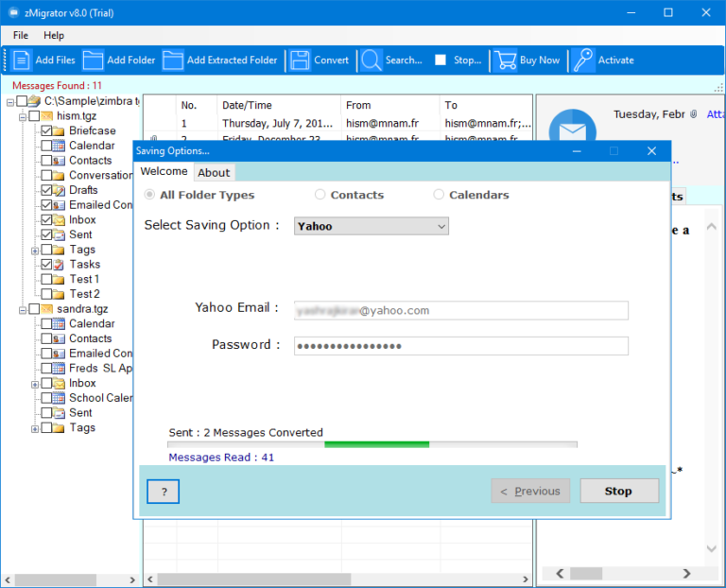The width and height of the screenshot is (726, 588).
Task: Select the All Folder Types radio button
Action: tap(149, 195)
